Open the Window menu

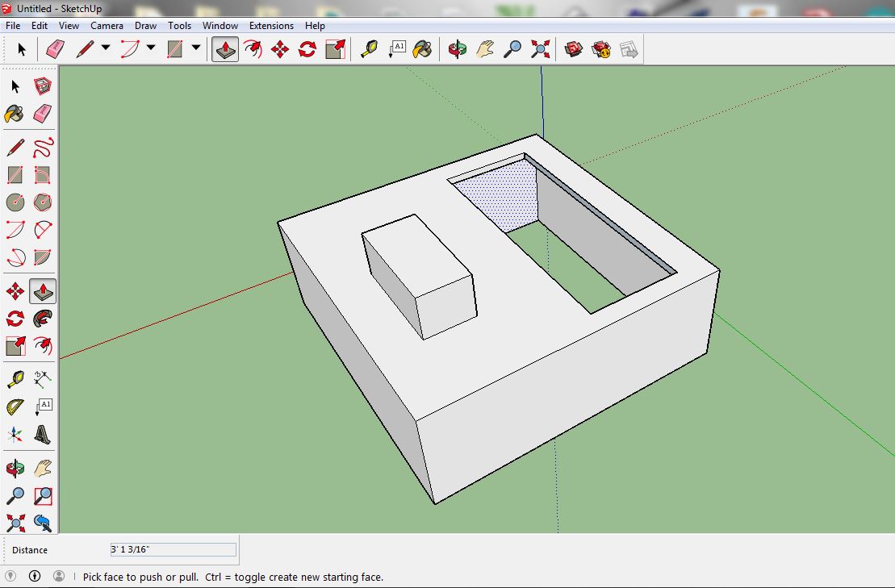click(220, 26)
